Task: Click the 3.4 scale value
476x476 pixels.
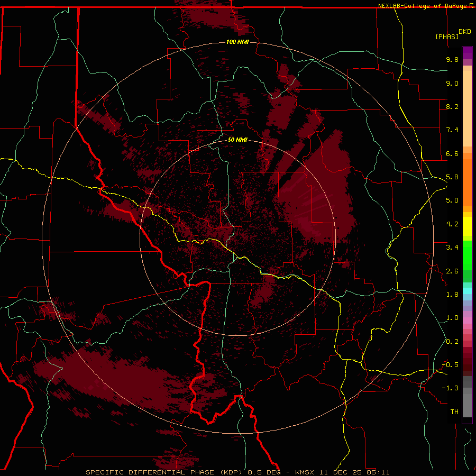Action: tap(452, 248)
